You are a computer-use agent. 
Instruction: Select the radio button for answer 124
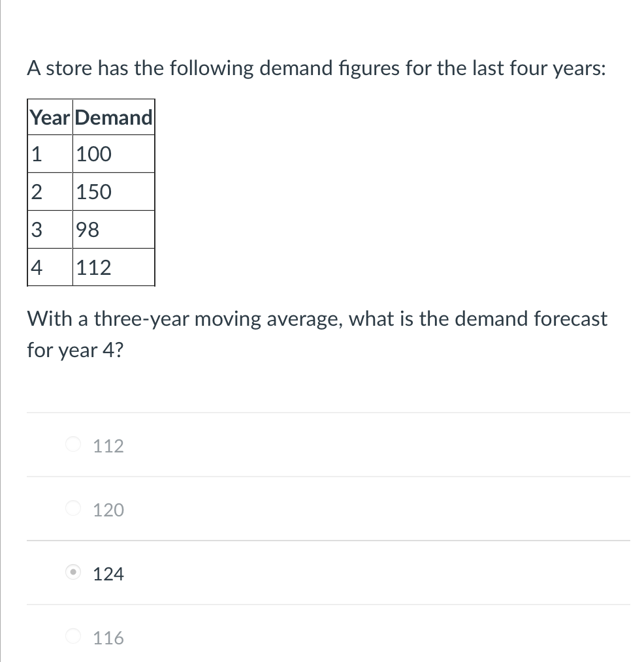pyautogui.click(x=72, y=573)
